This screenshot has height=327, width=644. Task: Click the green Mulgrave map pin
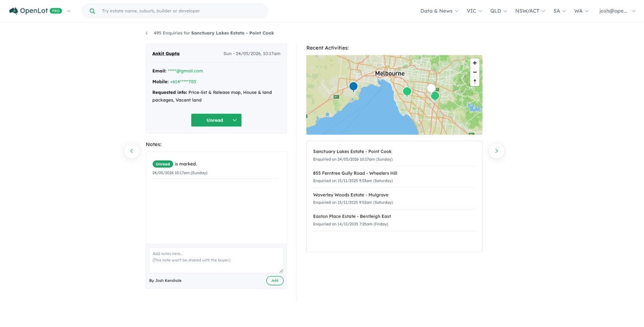point(435,96)
